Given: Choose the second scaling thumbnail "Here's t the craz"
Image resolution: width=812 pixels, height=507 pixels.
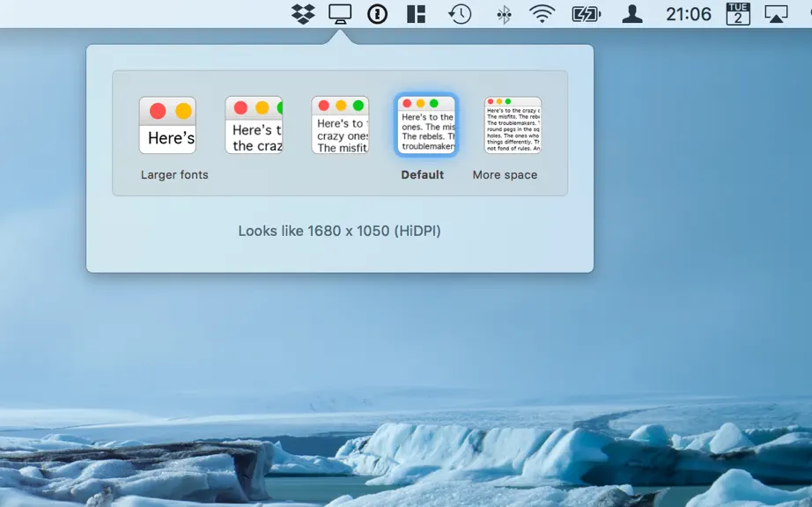Looking at the screenshot, I should [254, 125].
